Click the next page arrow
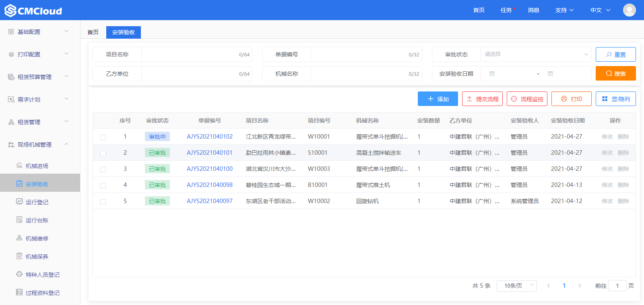This screenshot has height=305, width=644. (580, 286)
